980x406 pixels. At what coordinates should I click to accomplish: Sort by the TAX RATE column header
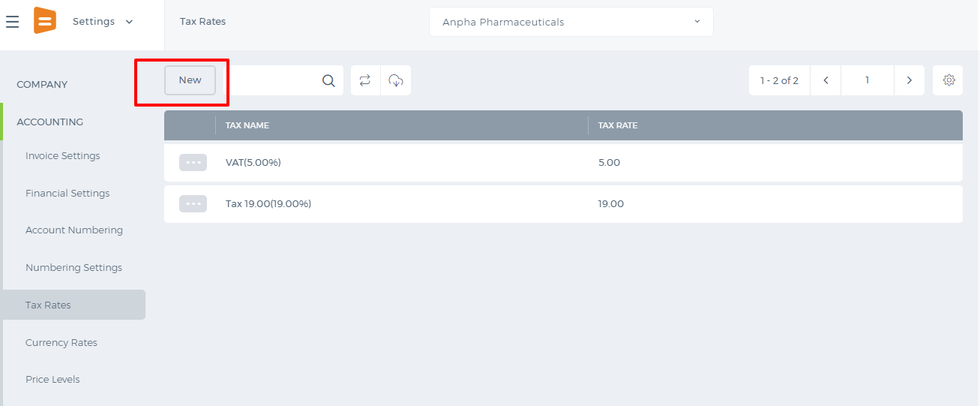pyautogui.click(x=618, y=125)
